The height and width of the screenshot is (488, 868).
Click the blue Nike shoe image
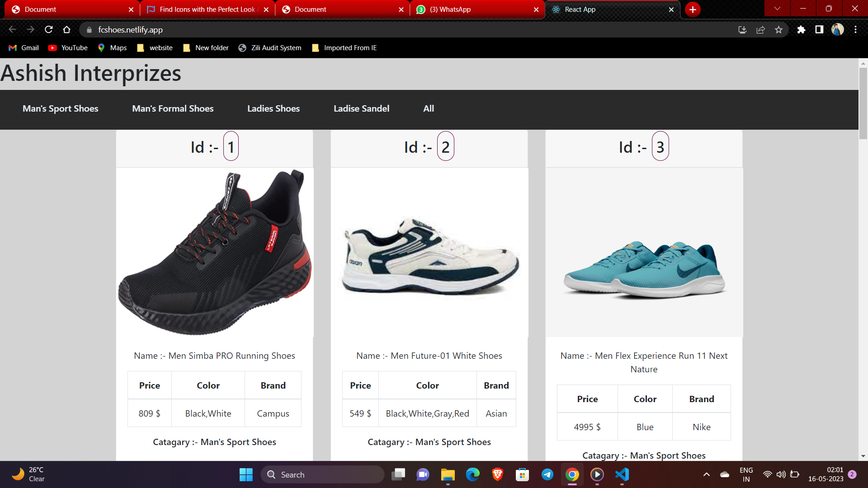point(644,269)
